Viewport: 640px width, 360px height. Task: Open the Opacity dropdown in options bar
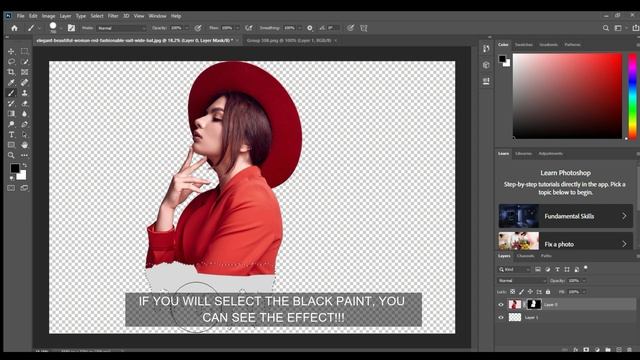(x=187, y=28)
